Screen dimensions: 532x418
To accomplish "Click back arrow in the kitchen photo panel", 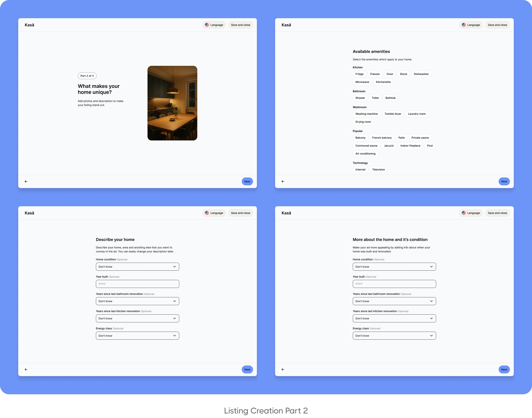I will (26, 181).
